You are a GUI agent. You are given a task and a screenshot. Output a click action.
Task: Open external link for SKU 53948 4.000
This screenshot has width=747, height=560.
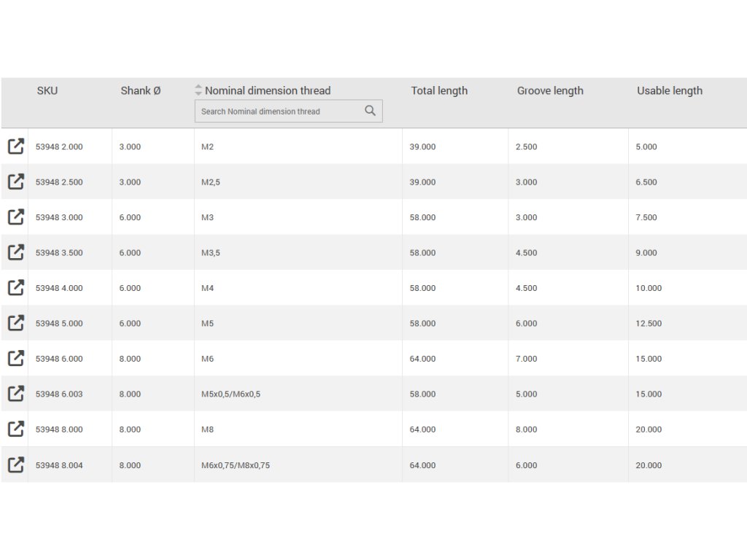tap(15, 288)
